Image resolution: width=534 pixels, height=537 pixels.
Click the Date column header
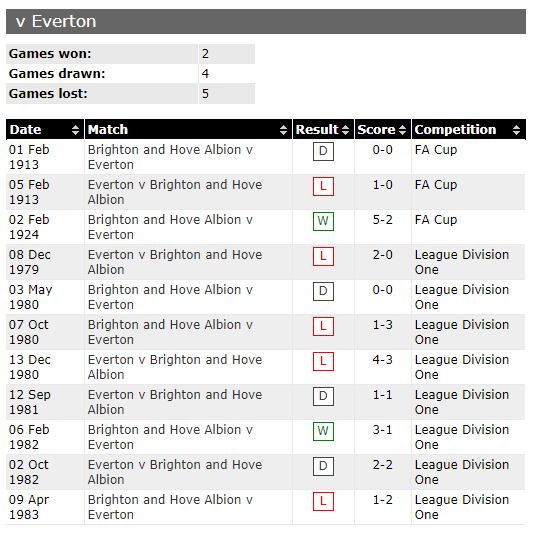pyautogui.click(x=26, y=130)
